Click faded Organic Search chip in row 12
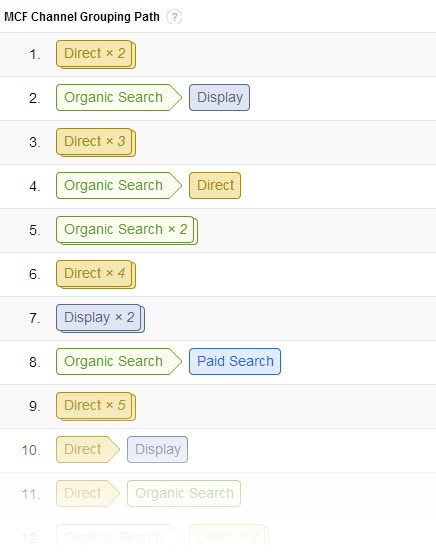 [119, 537]
